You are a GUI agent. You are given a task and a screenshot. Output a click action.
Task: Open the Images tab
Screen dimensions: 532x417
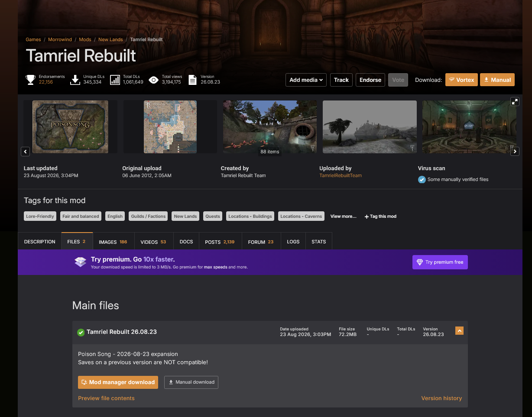[x=113, y=242]
